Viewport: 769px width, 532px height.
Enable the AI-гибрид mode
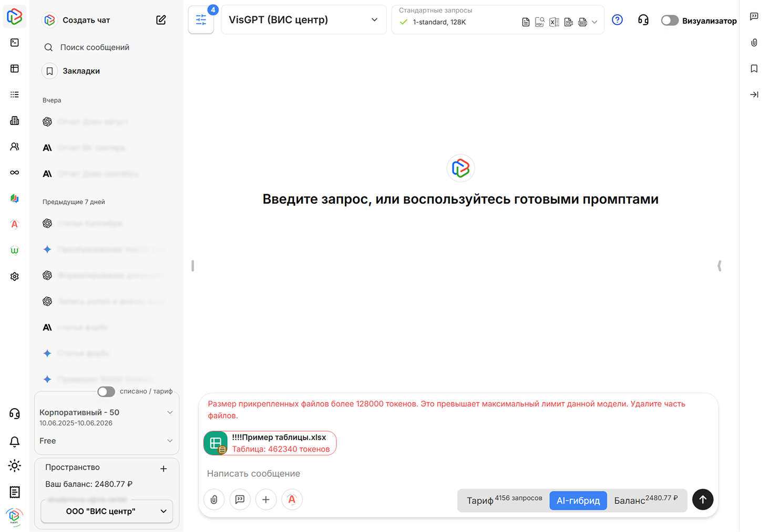(578, 500)
